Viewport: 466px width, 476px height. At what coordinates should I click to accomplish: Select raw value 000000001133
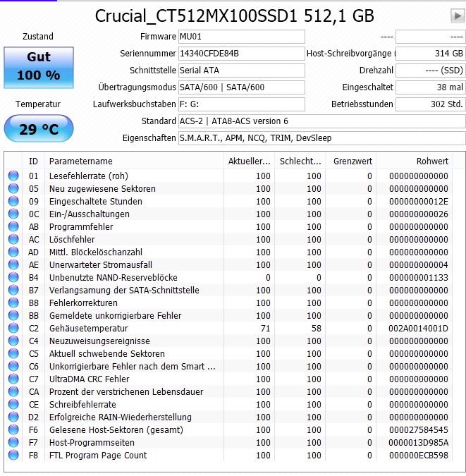pyautogui.click(x=419, y=278)
